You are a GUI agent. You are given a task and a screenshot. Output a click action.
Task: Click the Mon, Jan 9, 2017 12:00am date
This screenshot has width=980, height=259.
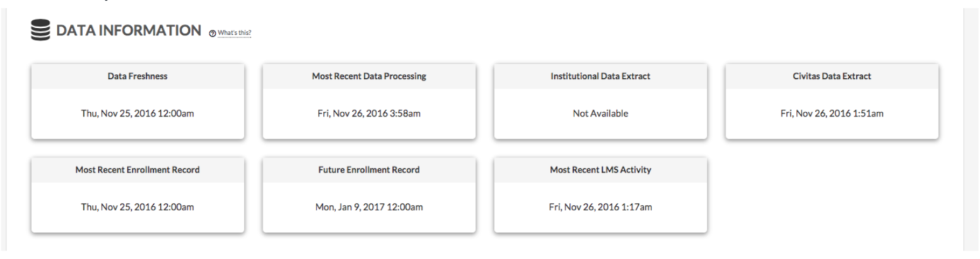point(369,207)
